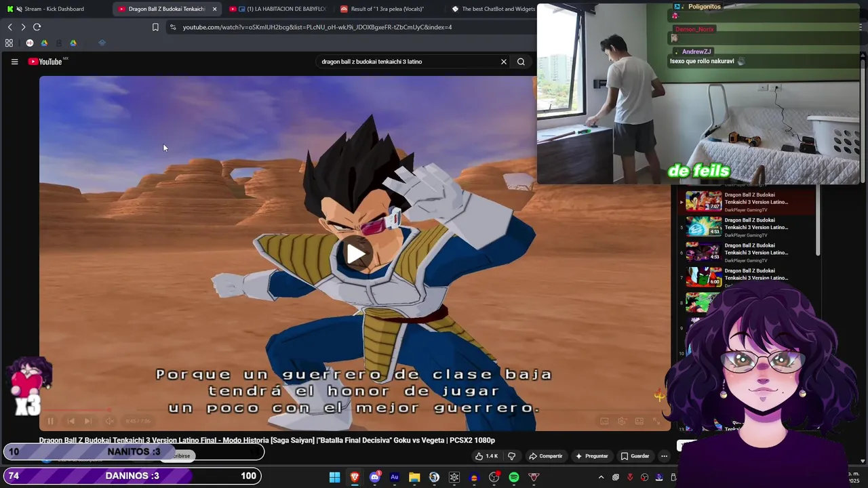Viewport: 868px width, 488px height.
Task: Open the player settings gear
Action: pyautogui.click(x=622, y=421)
